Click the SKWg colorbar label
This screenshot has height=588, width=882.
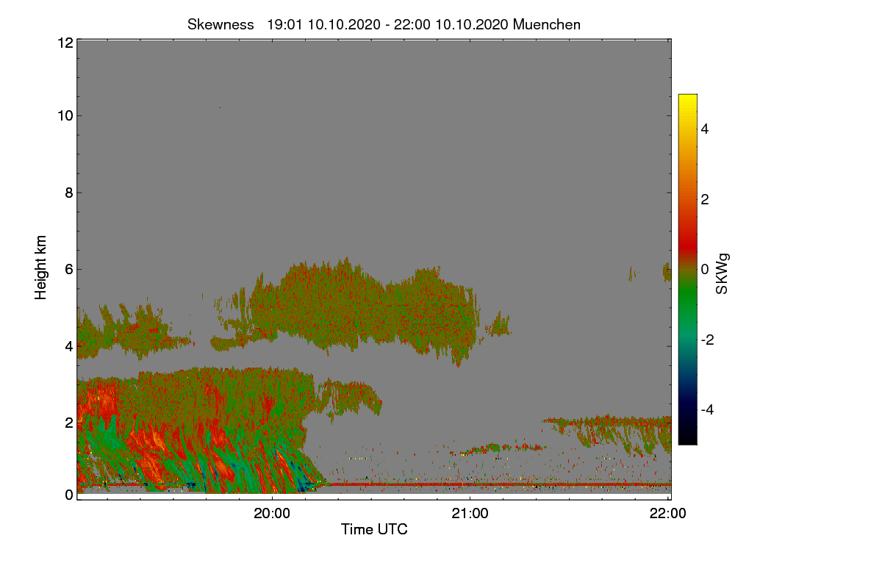tap(722, 274)
